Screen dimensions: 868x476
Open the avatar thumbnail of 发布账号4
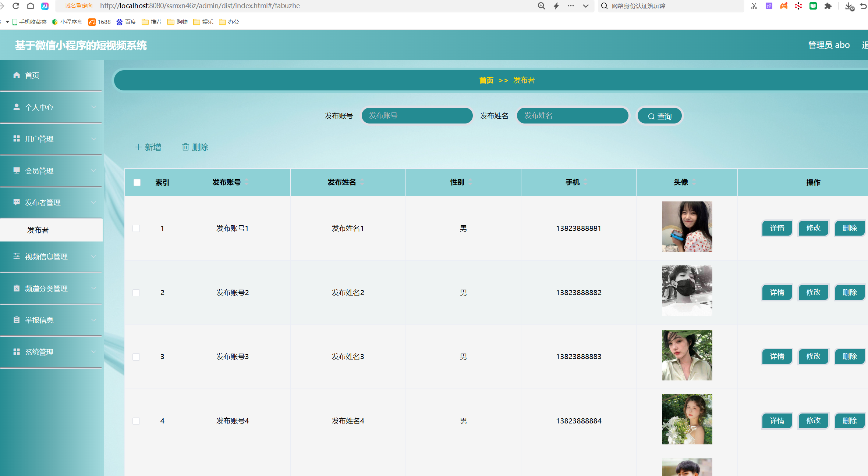click(x=687, y=419)
